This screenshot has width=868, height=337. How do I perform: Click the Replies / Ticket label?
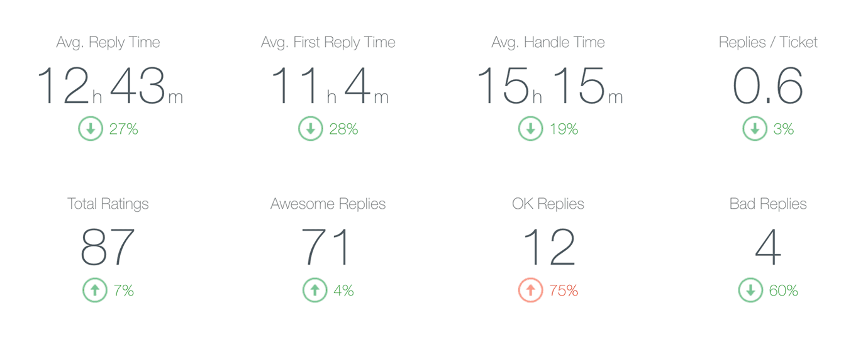[768, 43]
